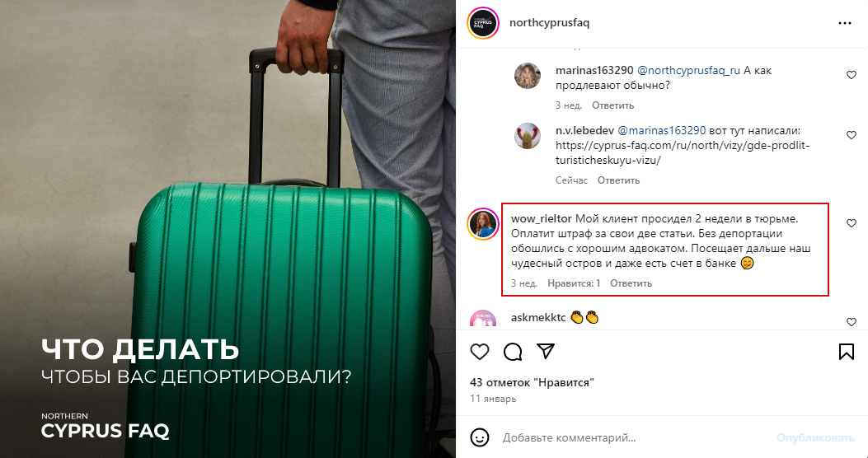
Task: Like wow_rieltor's comment heart
Action: [x=852, y=223]
